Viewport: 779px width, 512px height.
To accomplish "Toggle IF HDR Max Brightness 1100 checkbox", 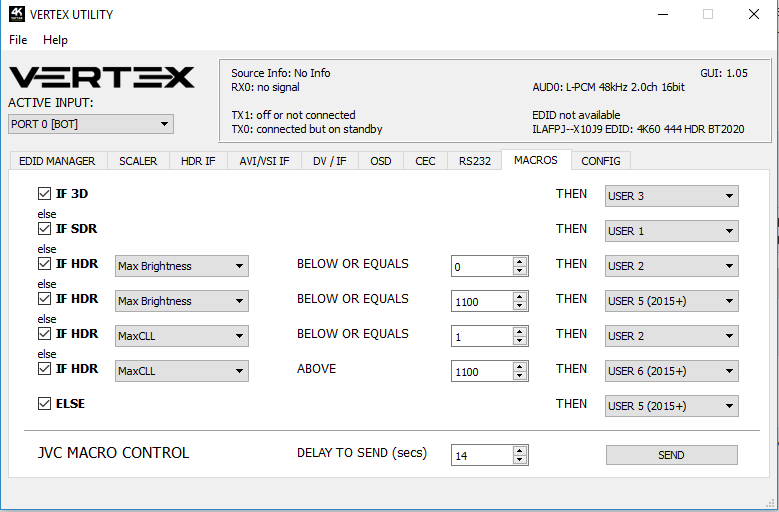I will pos(44,298).
